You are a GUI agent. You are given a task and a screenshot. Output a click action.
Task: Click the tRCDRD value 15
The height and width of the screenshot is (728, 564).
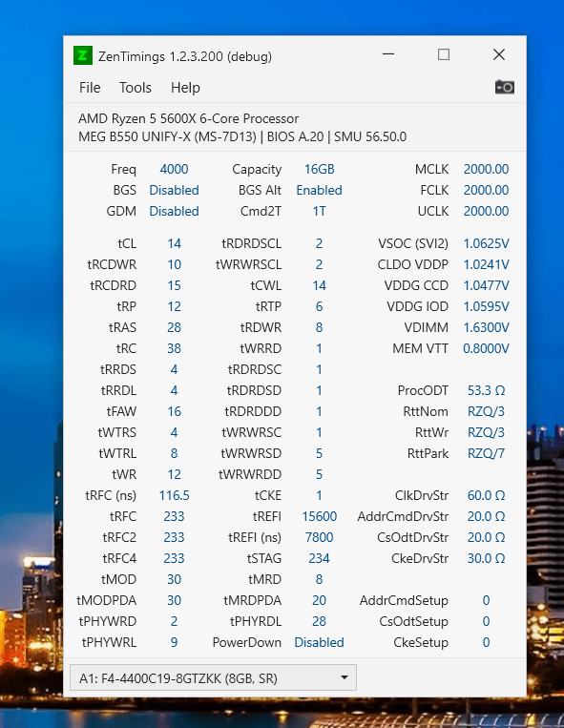coord(174,285)
